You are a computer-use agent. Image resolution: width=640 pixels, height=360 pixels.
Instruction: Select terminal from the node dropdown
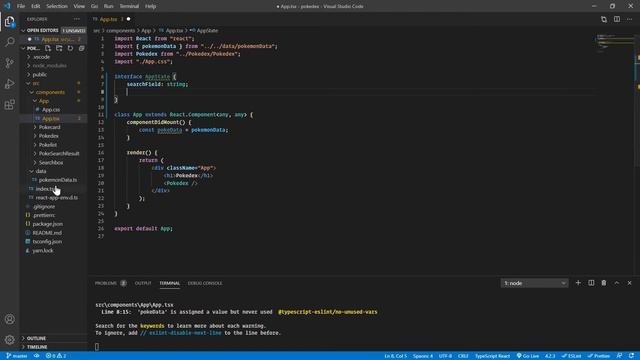(534, 283)
